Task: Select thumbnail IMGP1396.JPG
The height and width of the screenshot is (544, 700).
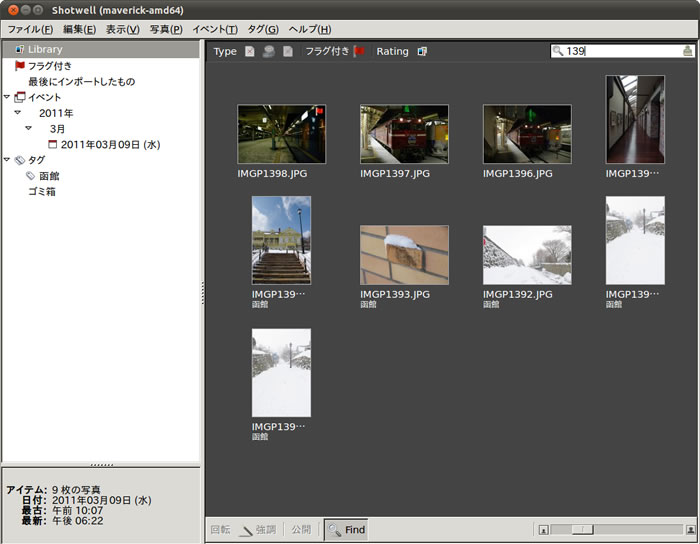Action: click(527, 134)
